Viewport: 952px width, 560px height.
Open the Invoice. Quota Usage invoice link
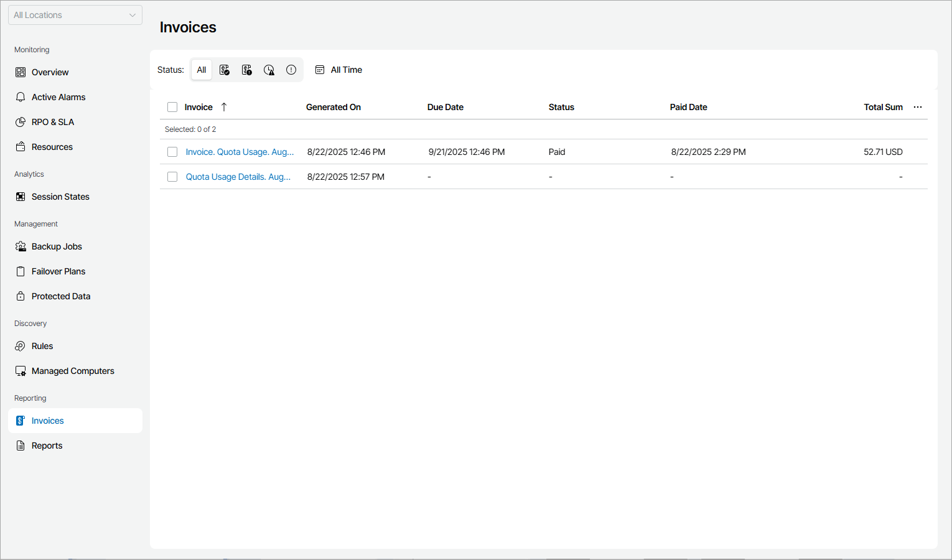pos(240,151)
